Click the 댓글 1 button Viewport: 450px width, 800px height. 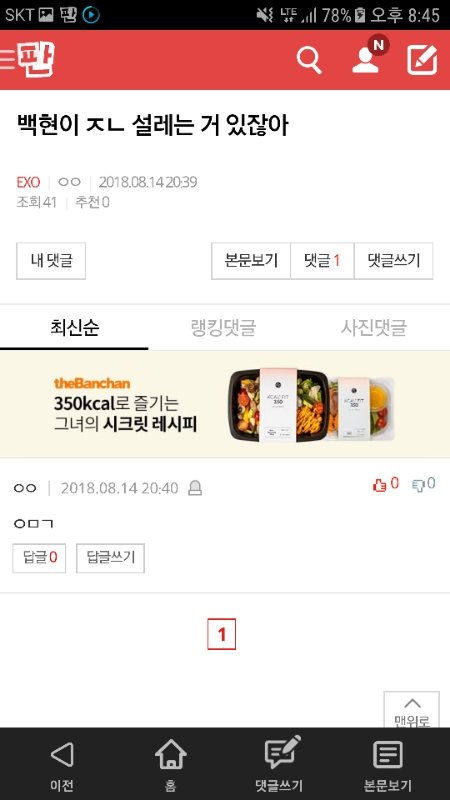coord(322,261)
